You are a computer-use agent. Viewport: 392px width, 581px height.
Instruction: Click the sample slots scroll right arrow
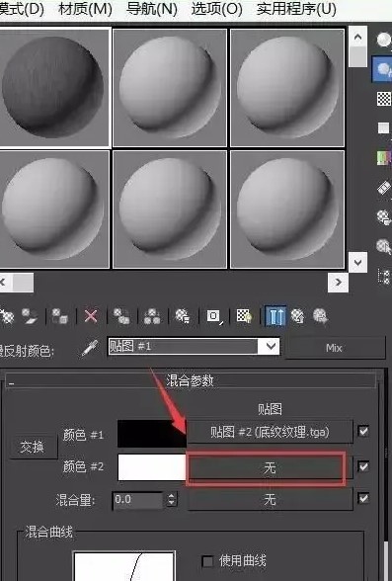338,283
